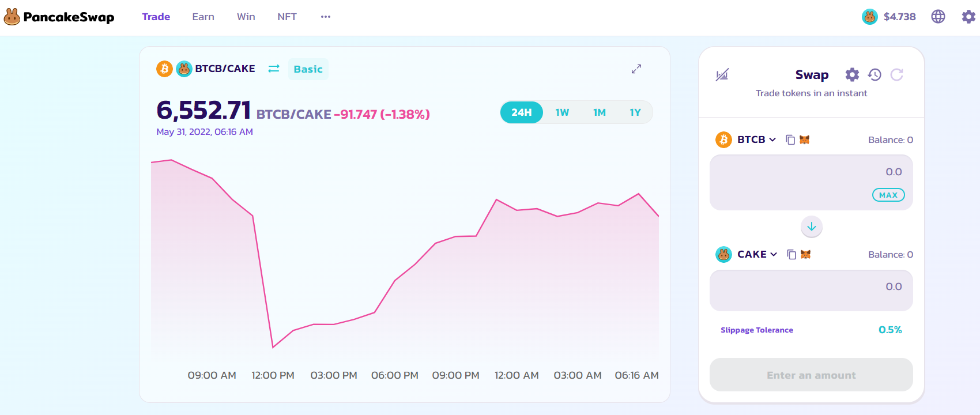Click the $4.738 CAKE price link
The image size is (980, 415).
900,17
